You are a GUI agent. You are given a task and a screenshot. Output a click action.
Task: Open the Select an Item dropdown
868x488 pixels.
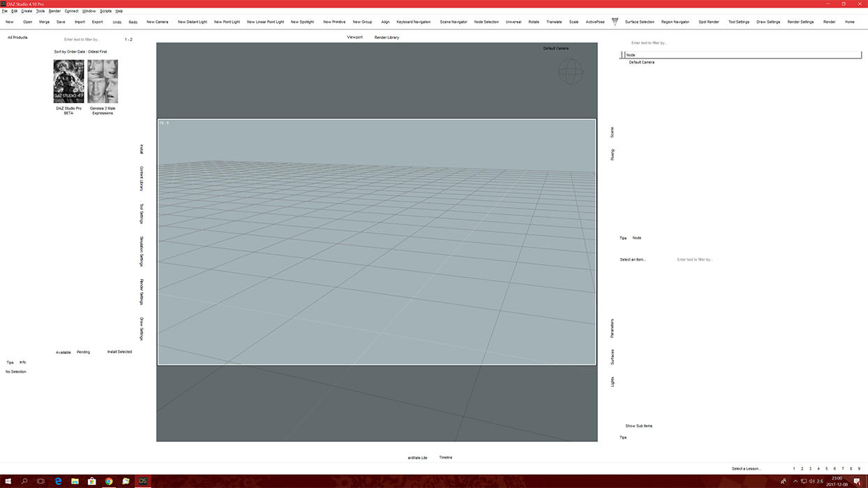click(x=633, y=259)
